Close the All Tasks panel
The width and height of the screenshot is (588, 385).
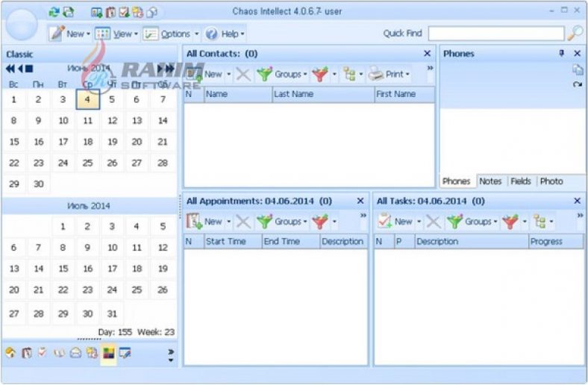(578, 201)
